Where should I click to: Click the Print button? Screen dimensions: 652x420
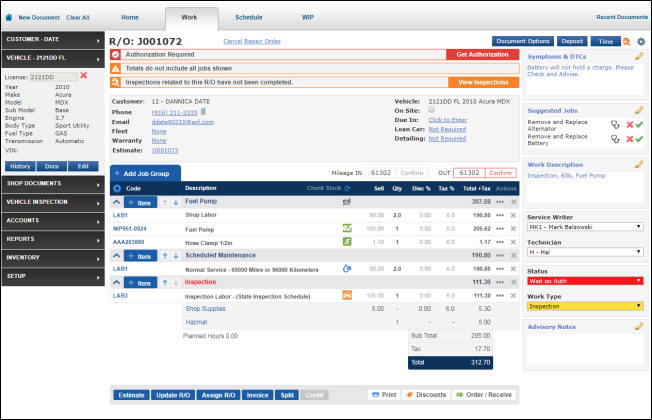384,395
